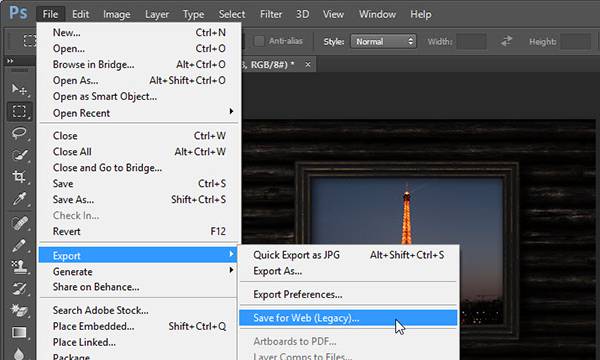Open the Style dropdown showing Normal
The height and width of the screenshot is (360, 600).
click(383, 41)
